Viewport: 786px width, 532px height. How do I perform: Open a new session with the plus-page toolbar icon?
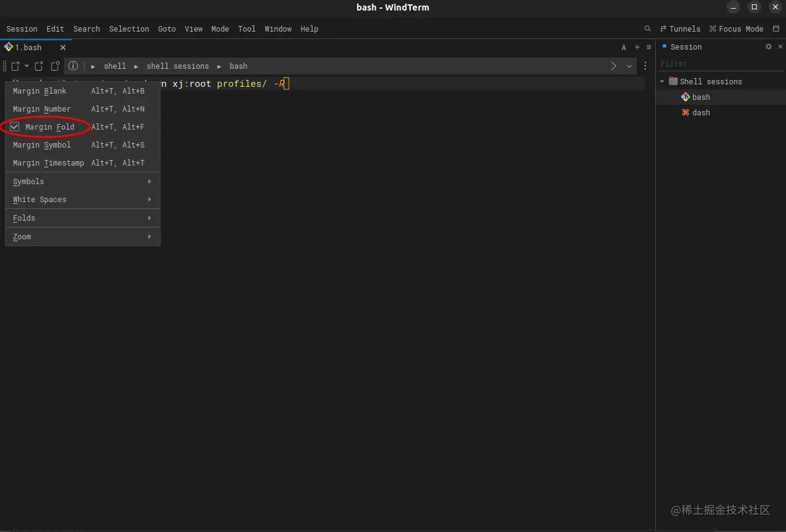coord(15,66)
